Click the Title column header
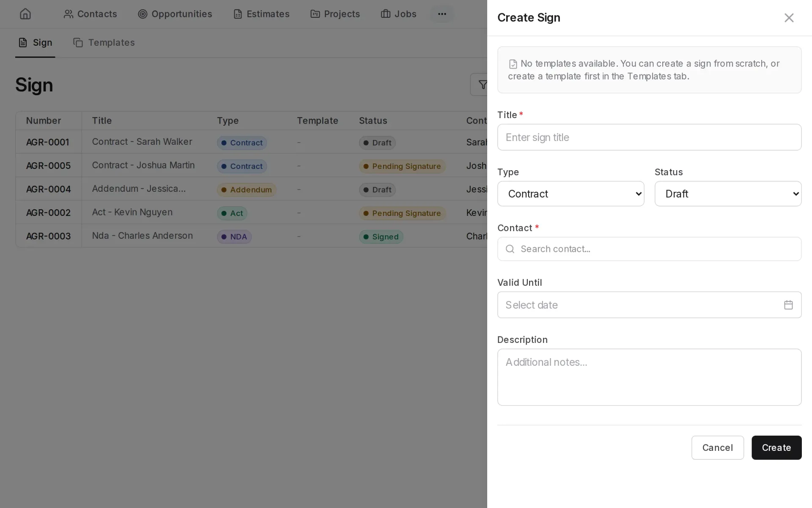 (x=102, y=121)
